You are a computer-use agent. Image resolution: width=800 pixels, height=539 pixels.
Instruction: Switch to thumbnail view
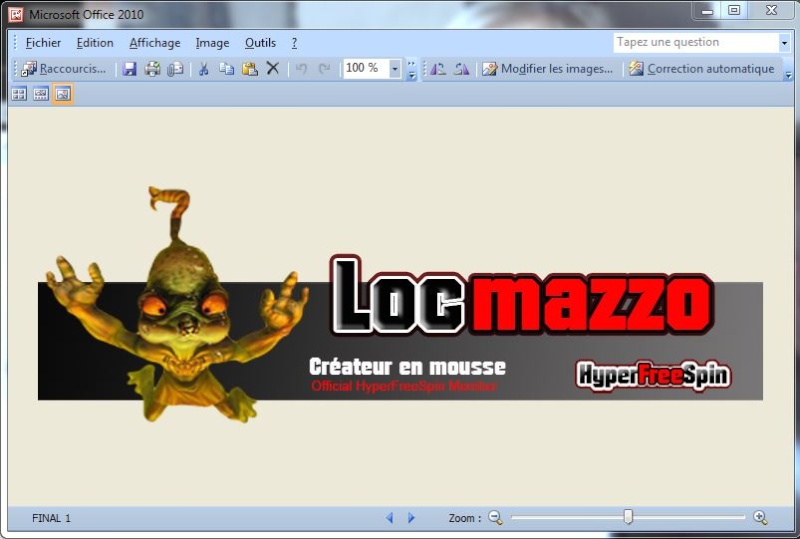coord(19,94)
